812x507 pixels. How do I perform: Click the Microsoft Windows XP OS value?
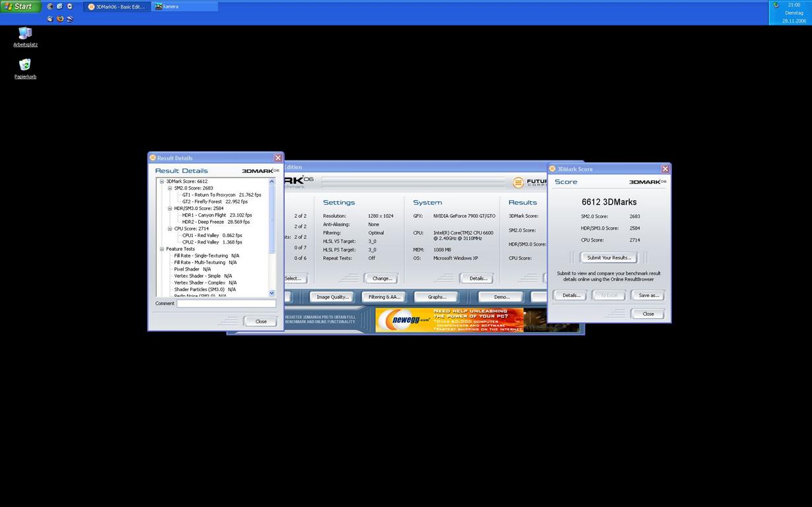tap(455, 258)
